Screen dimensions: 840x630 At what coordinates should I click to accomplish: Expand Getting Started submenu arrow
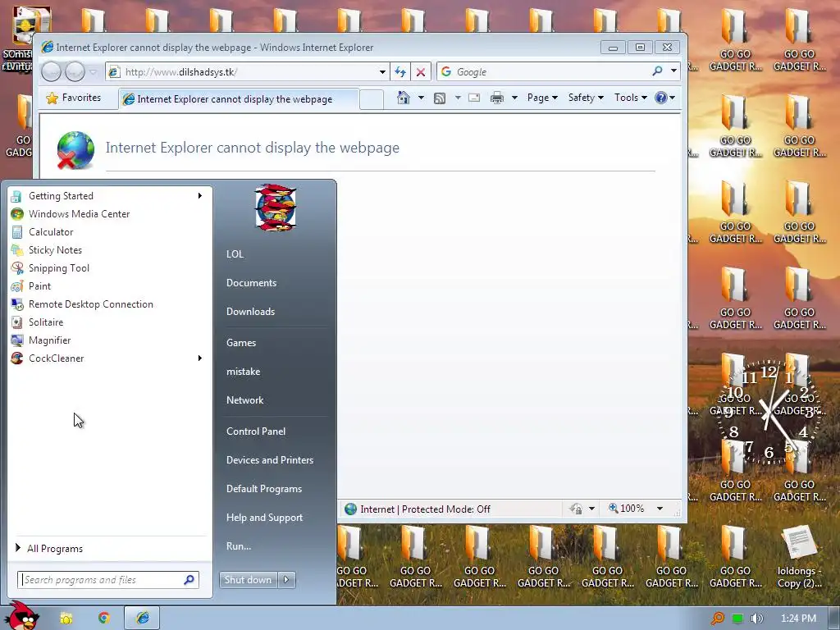click(x=200, y=195)
